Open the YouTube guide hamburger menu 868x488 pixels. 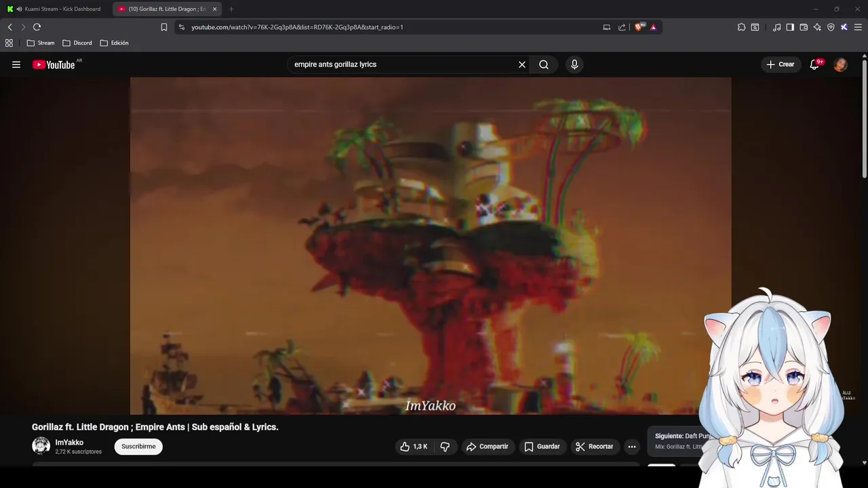[16, 64]
